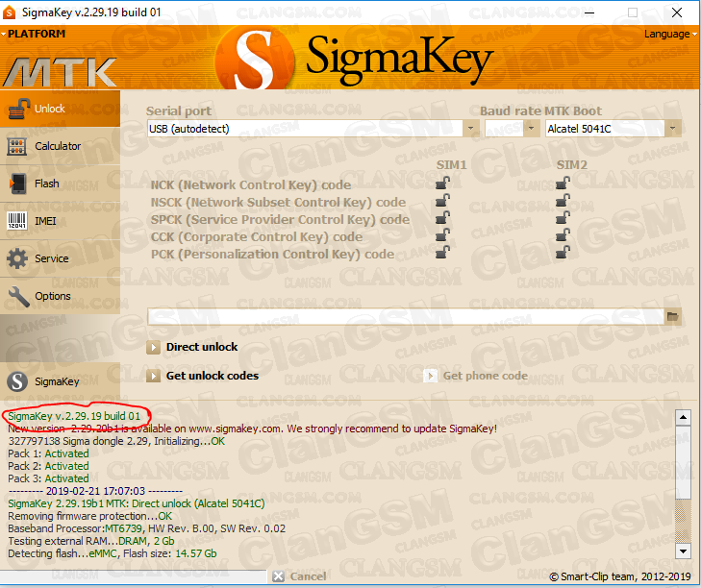Click the log scrollbar down arrow
701x588 pixels.
pos(683,551)
